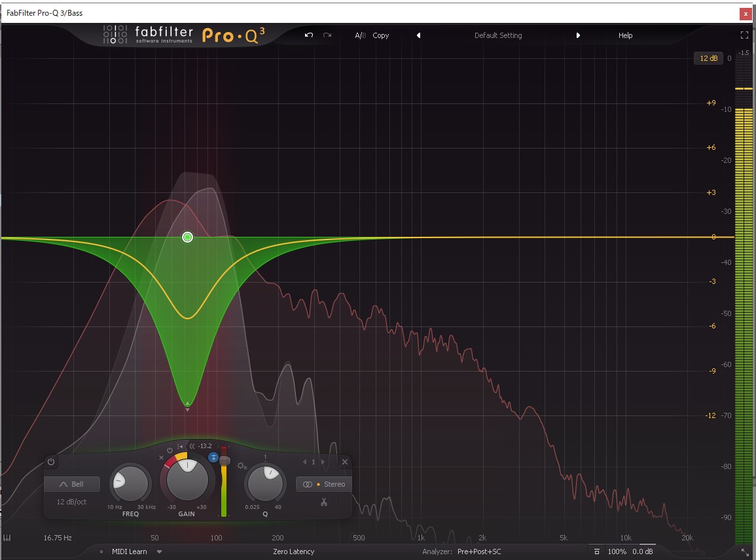The height and width of the screenshot is (560, 756).
Task: Click the Undo arrow icon
Action: [x=309, y=35]
